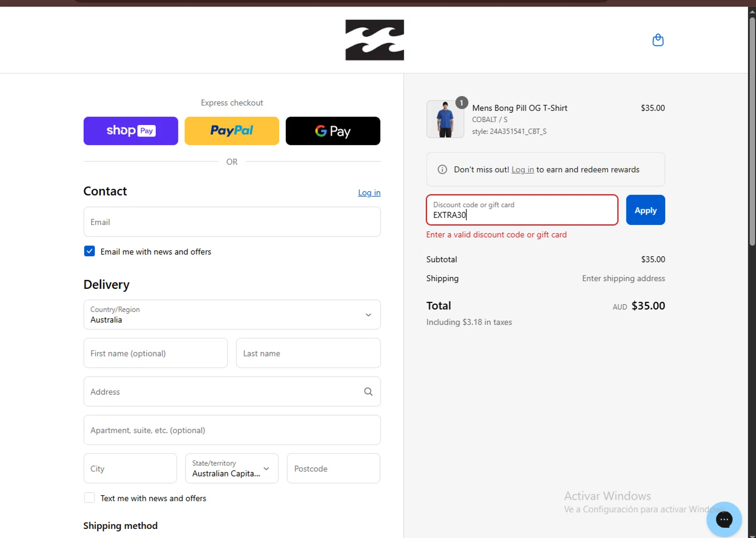Click the rewards info circle icon
Image resolution: width=756 pixels, height=538 pixels.
point(442,169)
